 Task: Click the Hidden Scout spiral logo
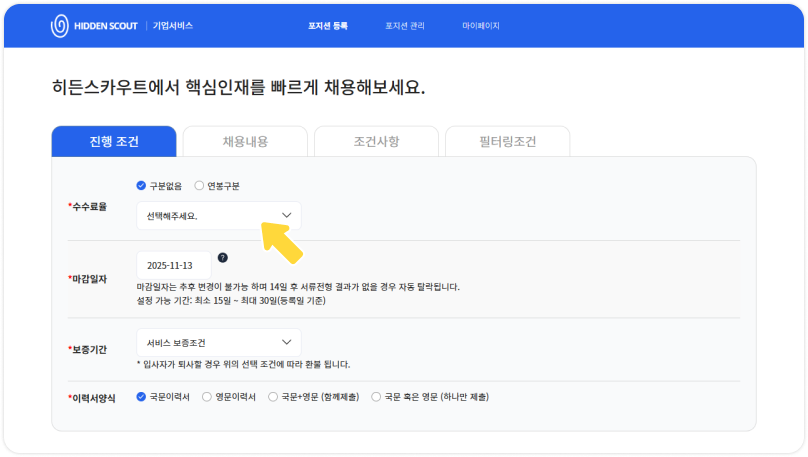59,25
